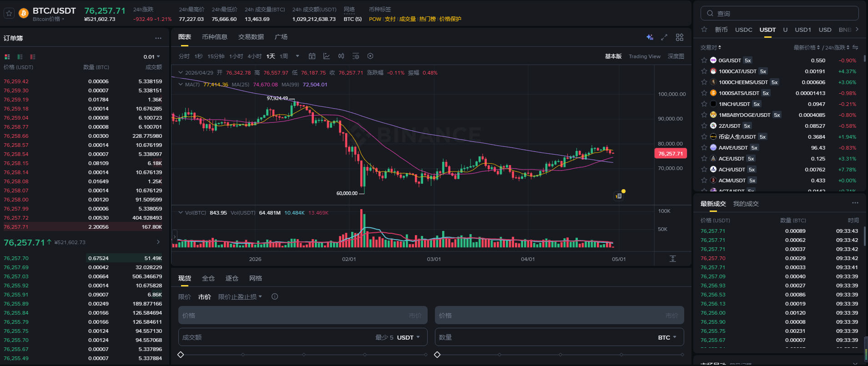Show favorites with the market list star tab
The image size is (868, 366).
(x=704, y=30)
